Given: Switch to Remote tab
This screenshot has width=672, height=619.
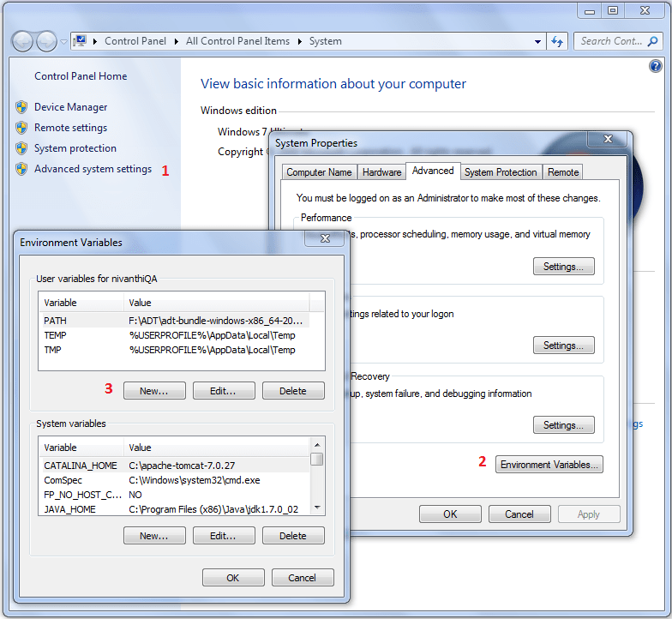Looking at the screenshot, I should tap(563, 172).
